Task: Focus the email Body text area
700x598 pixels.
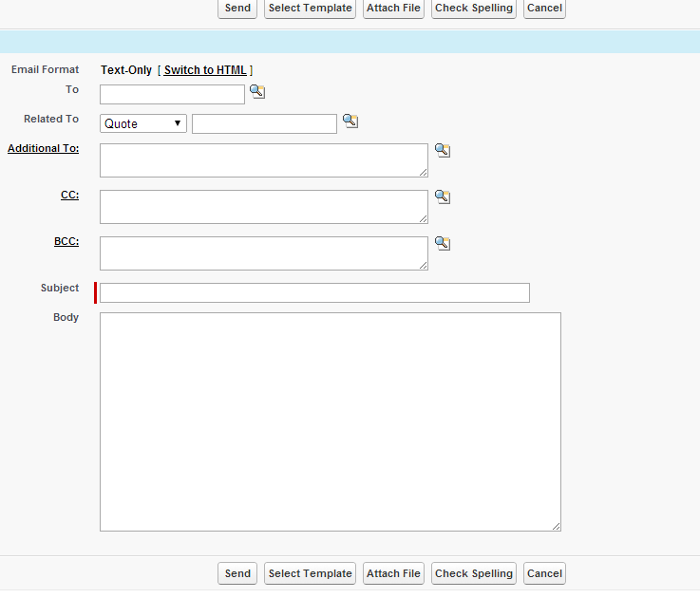Action: 331,421
